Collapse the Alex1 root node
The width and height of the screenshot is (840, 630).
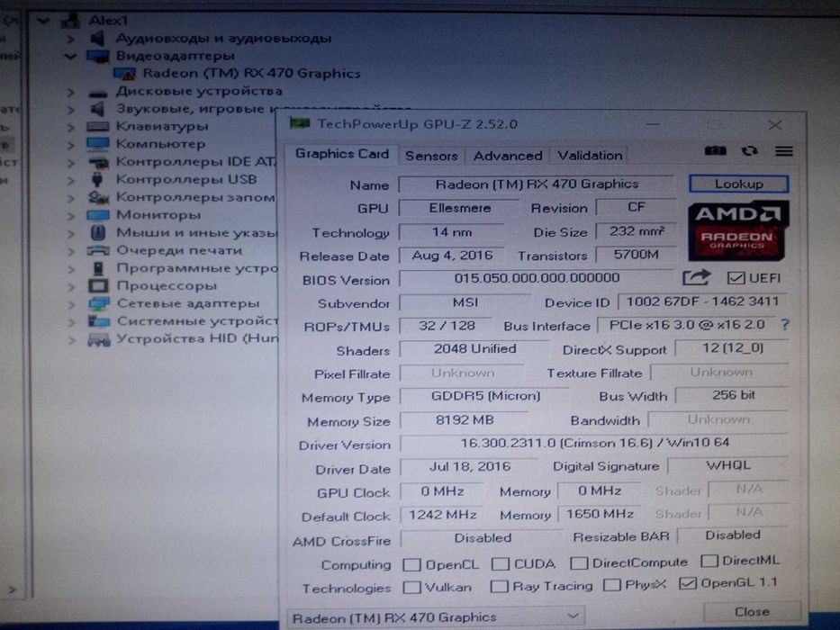click(x=43, y=21)
